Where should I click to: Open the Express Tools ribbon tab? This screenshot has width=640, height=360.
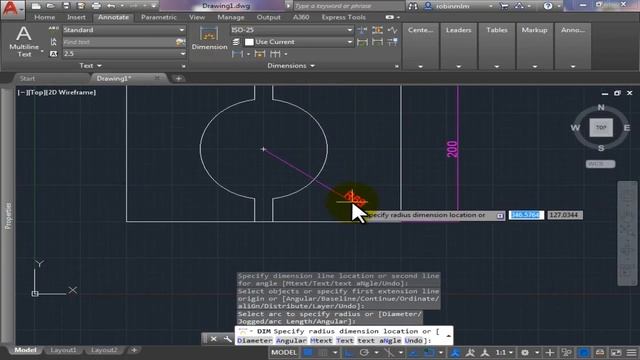click(343, 17)
